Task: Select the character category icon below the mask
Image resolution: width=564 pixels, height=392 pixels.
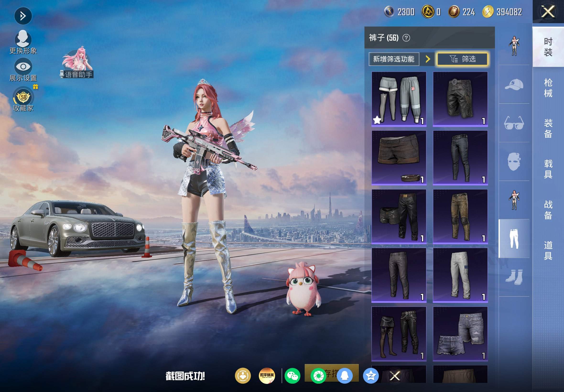Action: coord(514,200)
